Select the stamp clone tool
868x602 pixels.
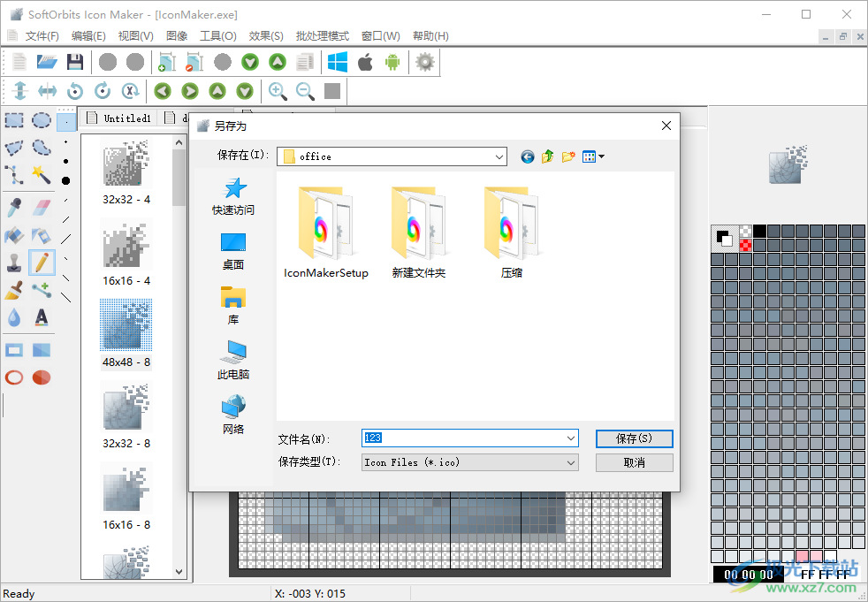point(14,263)
